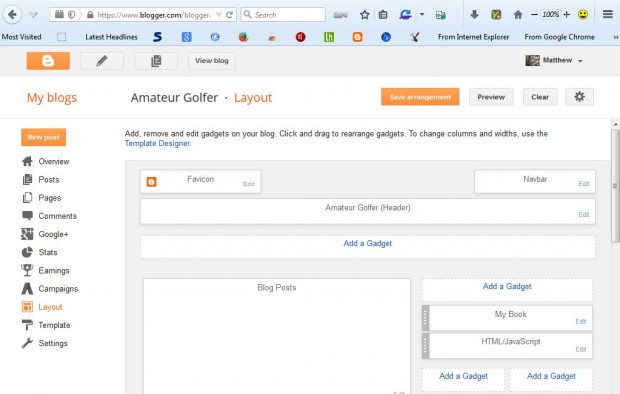Open the Matthew account dropdown

click(554, 60)
